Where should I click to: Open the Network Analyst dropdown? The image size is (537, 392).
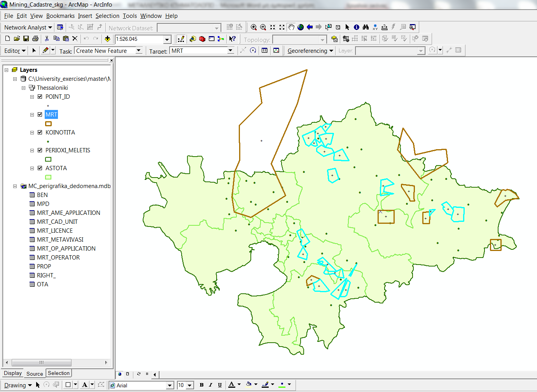(28, 28)
